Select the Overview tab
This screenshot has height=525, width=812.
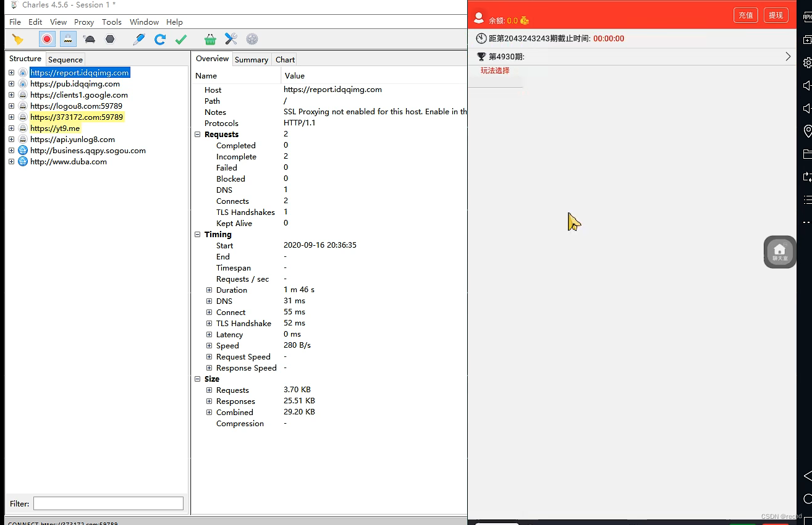[212, 59]
